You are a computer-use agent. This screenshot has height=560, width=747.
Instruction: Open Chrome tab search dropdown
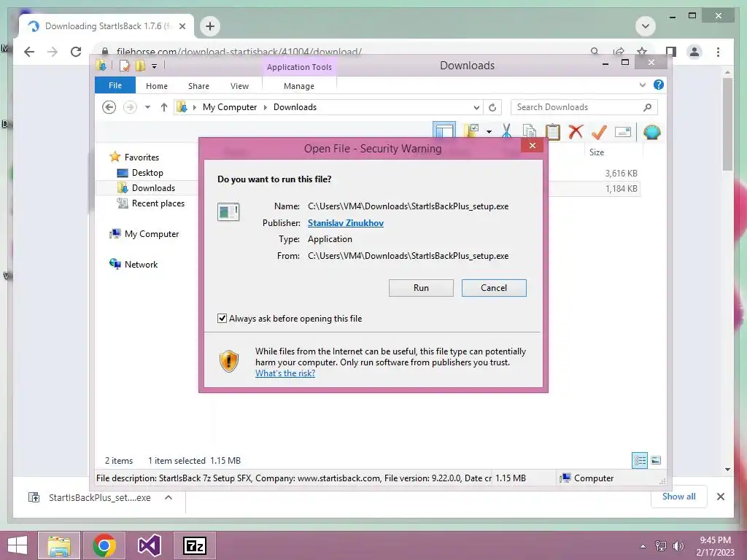(646, 26)
